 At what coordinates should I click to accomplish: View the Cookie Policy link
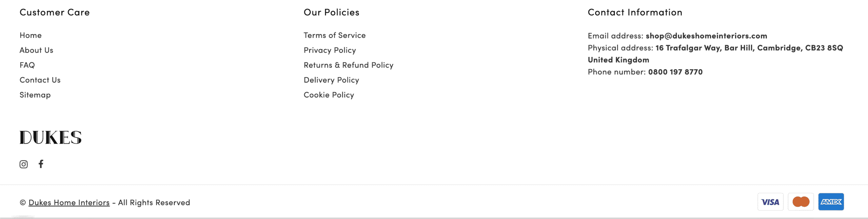pos(329,95)
